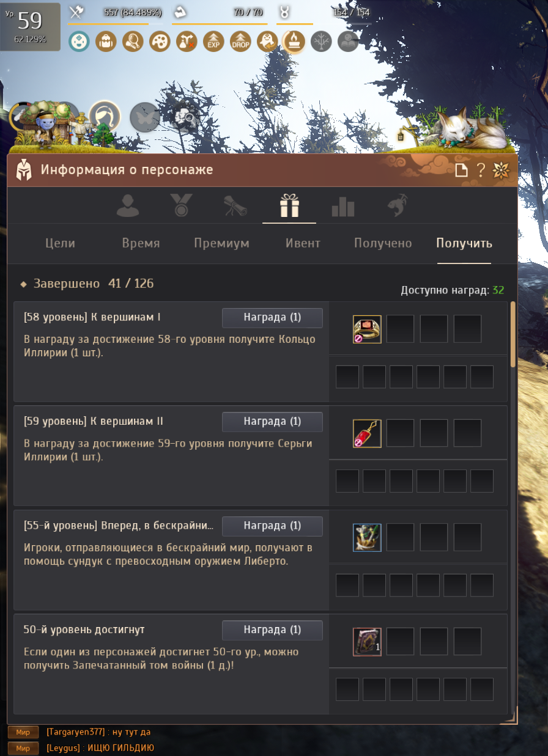Open the medal achievements icon tab
This screenshot has height=756, width=548.
pos(182,206)
